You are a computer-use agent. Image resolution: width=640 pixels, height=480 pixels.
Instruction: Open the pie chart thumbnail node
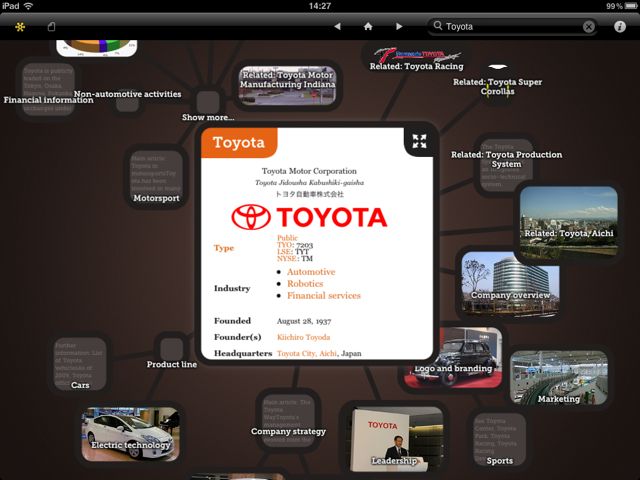[x=97, y=48]
